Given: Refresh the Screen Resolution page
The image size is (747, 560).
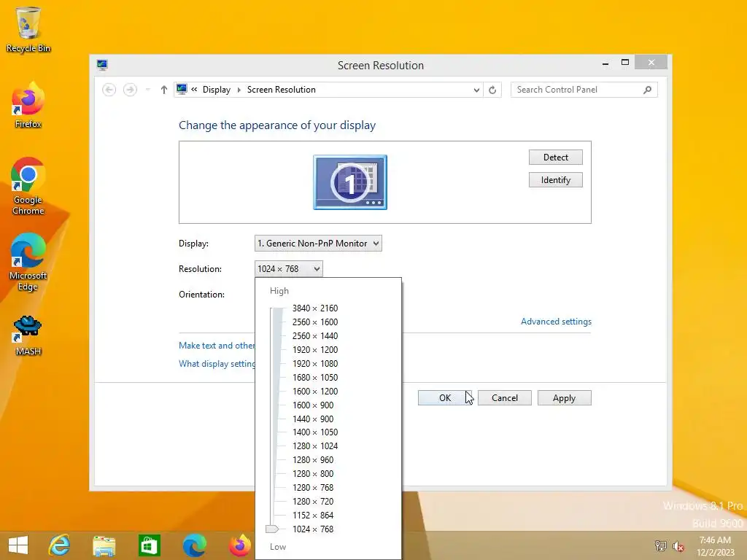Looking at the screenshot, I should [x=492, y=90].
